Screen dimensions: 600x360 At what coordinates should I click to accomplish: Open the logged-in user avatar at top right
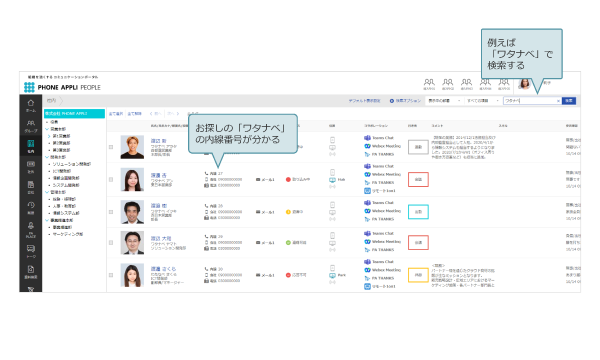524,83
